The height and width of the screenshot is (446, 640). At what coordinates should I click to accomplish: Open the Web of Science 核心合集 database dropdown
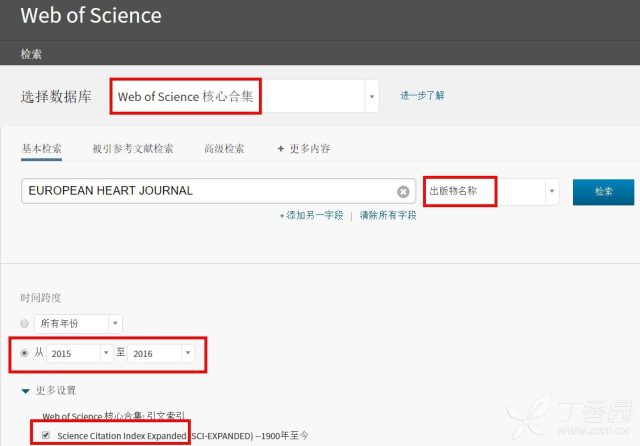[244, 96]
